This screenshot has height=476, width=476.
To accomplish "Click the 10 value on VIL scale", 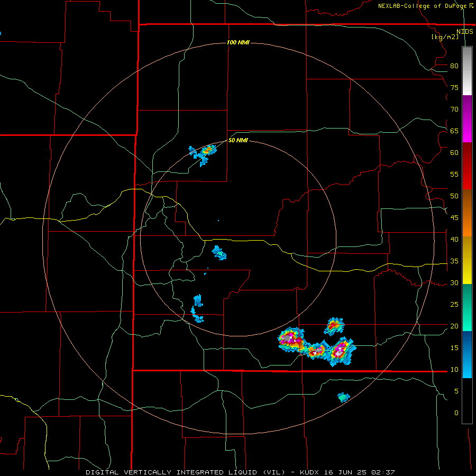I will pos(454,370).
